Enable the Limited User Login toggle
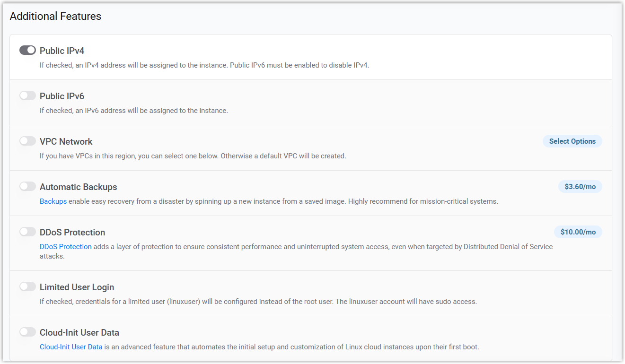 pos(27,286)
